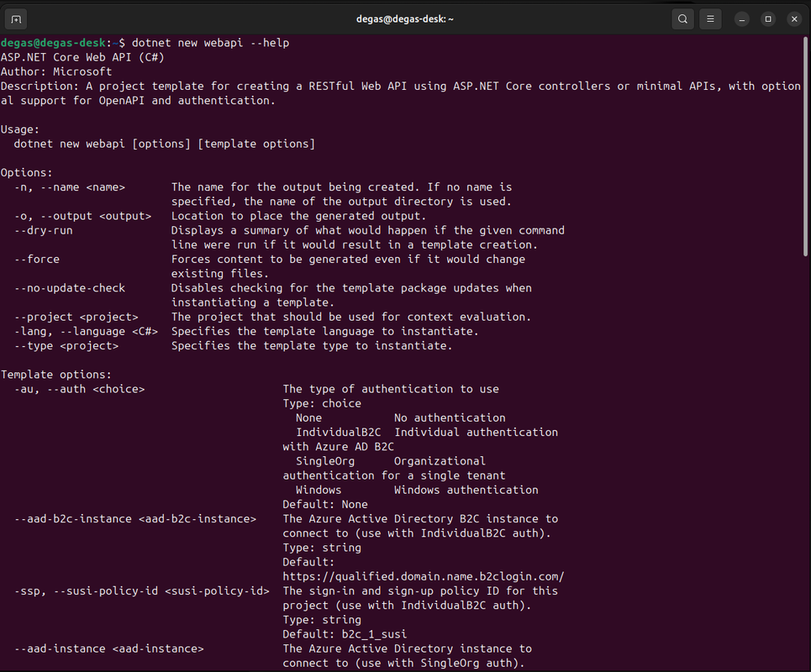Click the '--aad-instance <aad-instance>' option
The image size is (811, 672).
pyautogui.click(x=108, y=648)
